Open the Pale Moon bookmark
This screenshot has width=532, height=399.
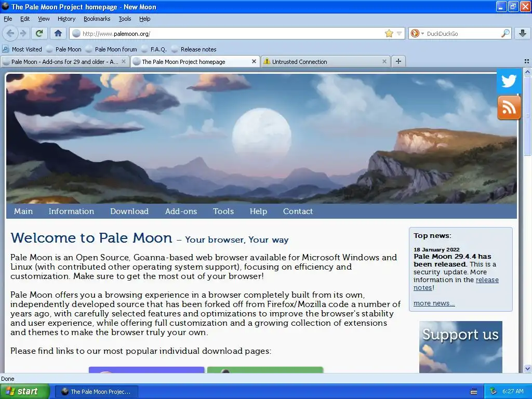[x=64, y=49]
